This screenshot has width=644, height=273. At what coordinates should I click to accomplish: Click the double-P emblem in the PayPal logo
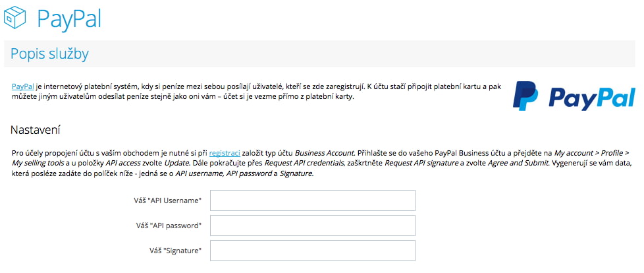tap(525, 96)
